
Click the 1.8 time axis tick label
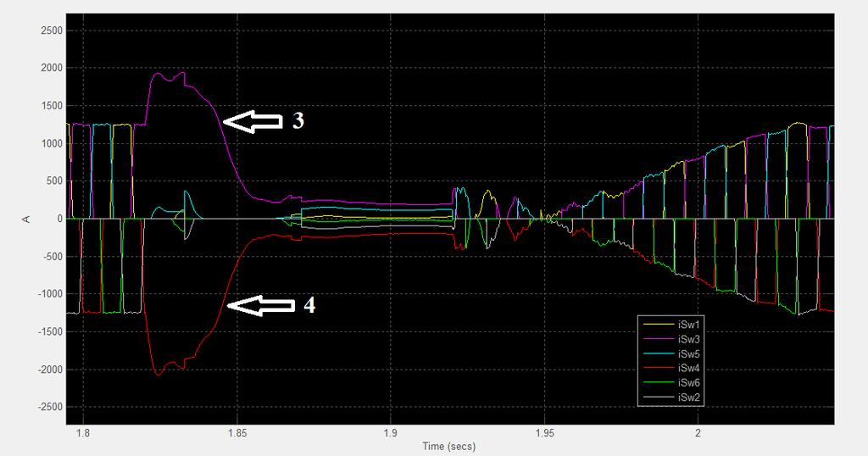point(83,433)
